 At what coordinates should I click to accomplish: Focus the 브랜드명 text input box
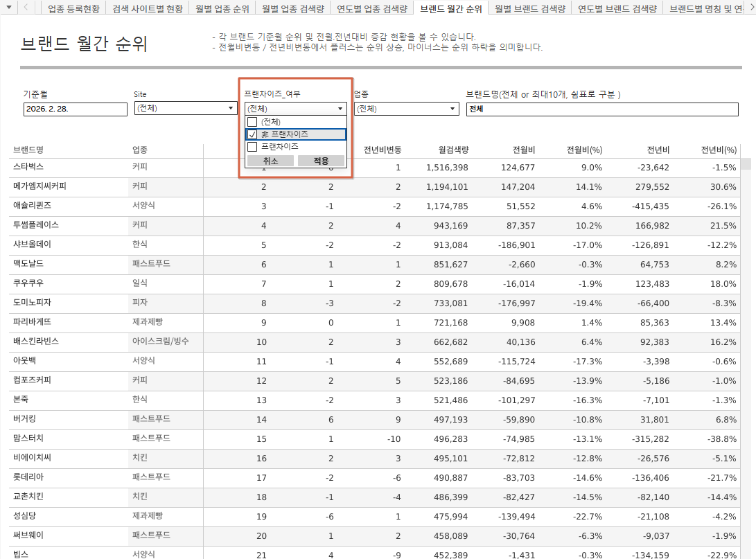(x=601, y=109)
